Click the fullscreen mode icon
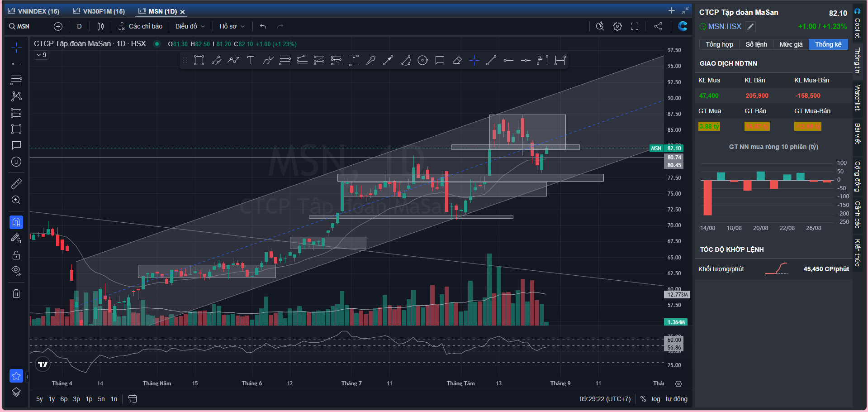Image resolution: width=868 pixels, height=412 pixels. click(635, 26)
